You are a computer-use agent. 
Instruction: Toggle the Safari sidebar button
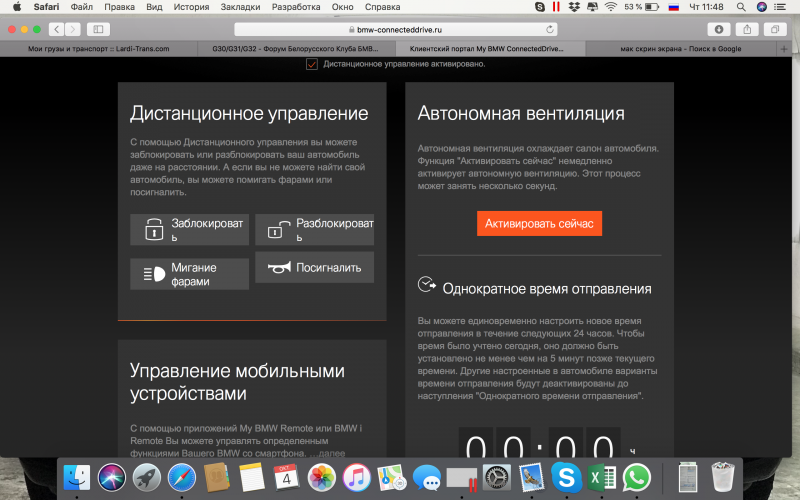point(98,30)
